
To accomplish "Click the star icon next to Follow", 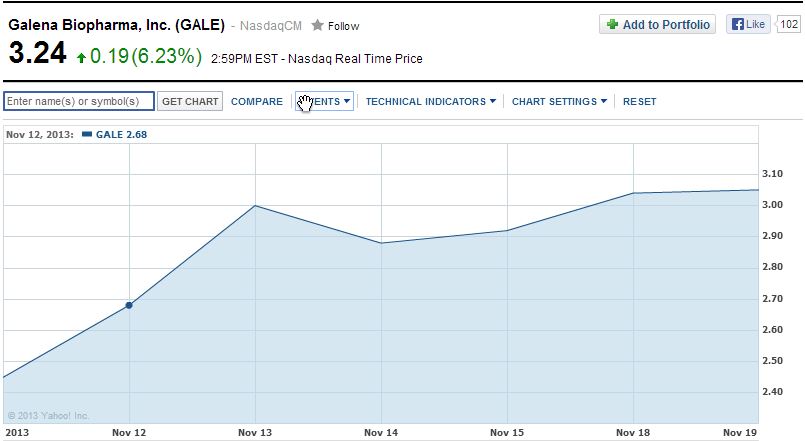I will point(318,26).
